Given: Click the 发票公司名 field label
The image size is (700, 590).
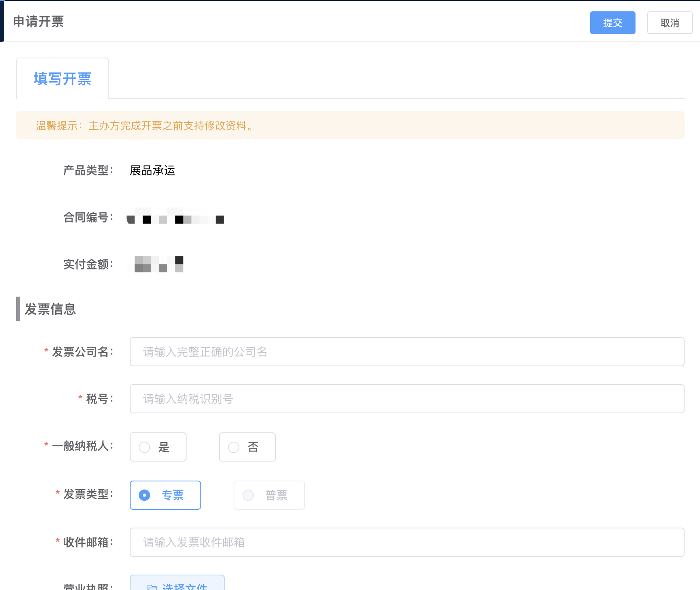Looking at the screenshot, I should tap(82, 352).
